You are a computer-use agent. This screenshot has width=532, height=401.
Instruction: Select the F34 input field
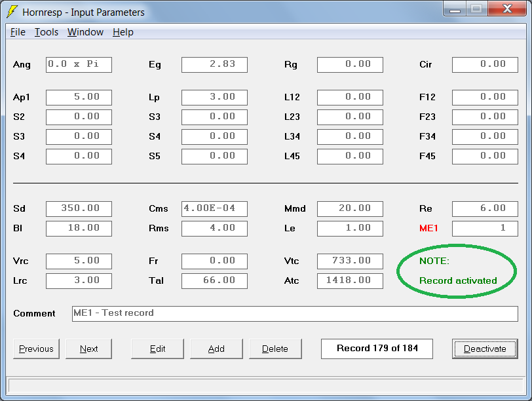point(485,137)
